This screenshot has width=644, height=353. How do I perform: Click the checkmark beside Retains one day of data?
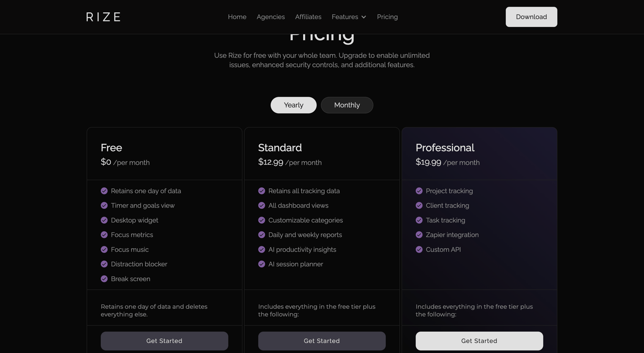[x=104, y=190]
